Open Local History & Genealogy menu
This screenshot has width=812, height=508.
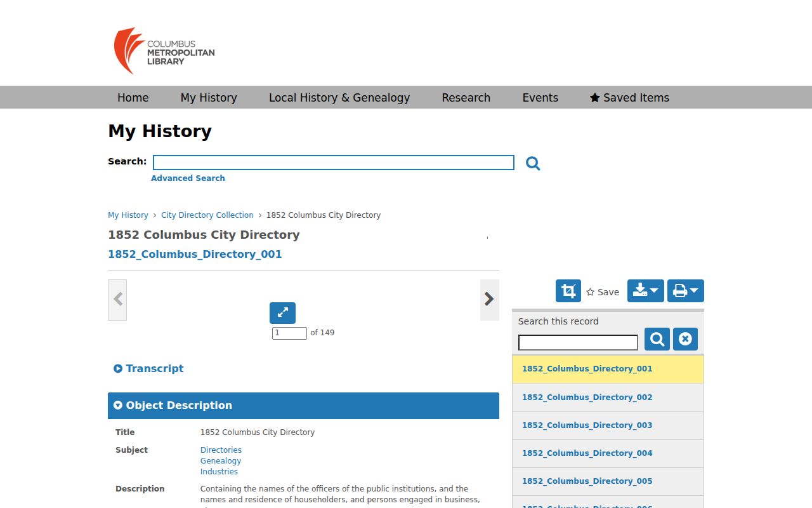339,98
